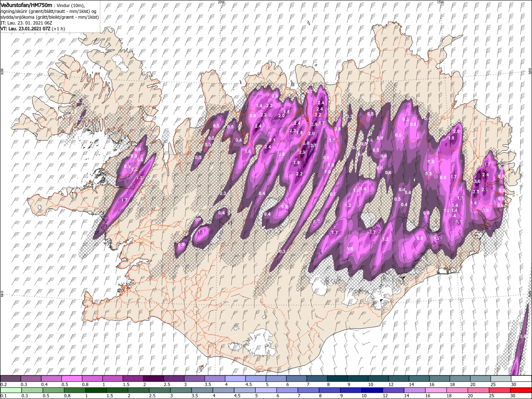Click the snow legend swatch labeled 1.5
The width and height of the screenshot is (532, 399).
[x=133, y=379]
